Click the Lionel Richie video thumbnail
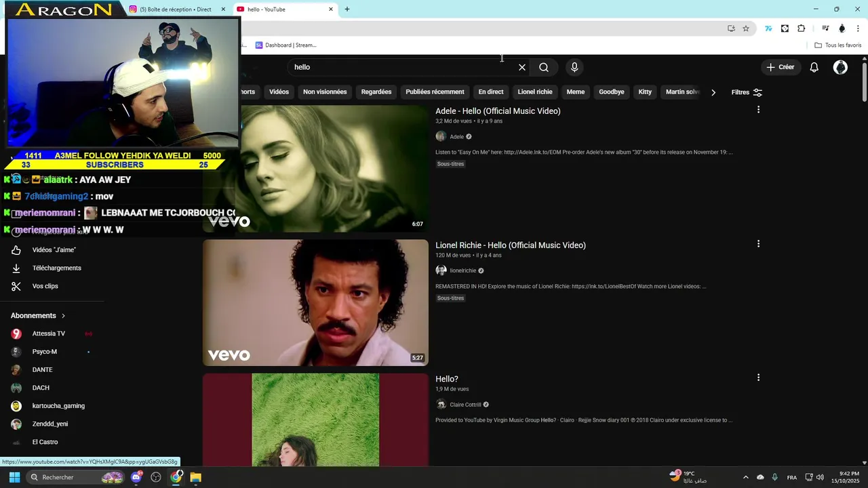Screen dimensions: 868x488 click(315, 302)
